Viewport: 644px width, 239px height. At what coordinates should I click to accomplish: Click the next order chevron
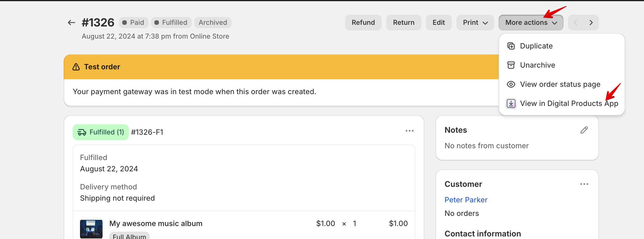coord(591,22)
